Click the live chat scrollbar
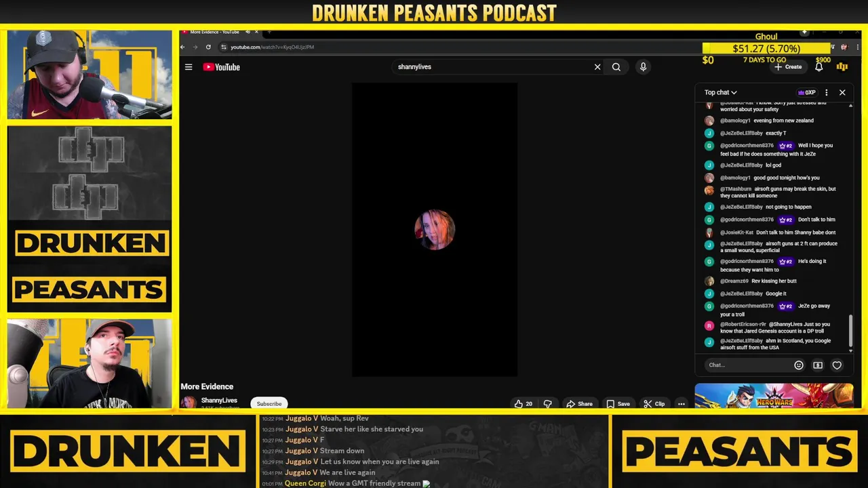 click(x=850, y=332)
